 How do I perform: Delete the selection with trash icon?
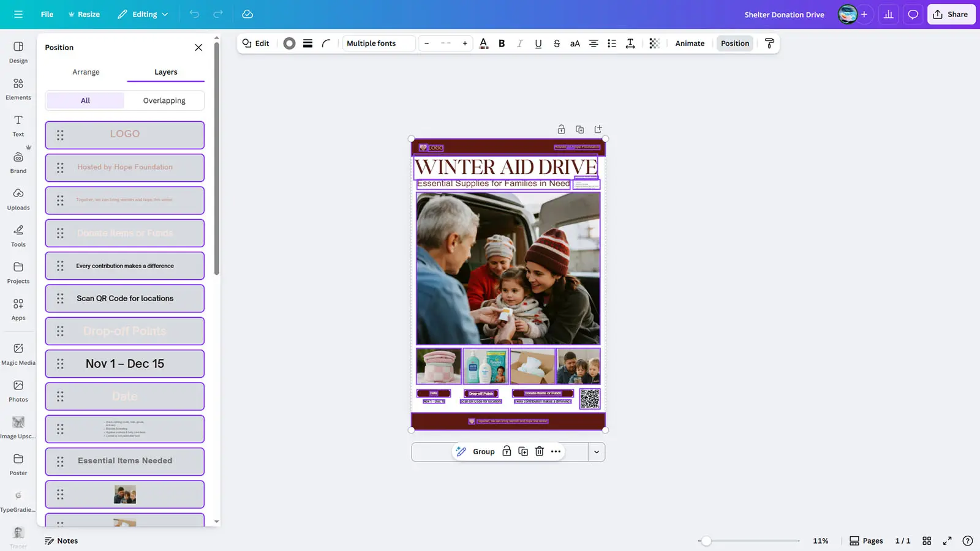coord(539,452)
